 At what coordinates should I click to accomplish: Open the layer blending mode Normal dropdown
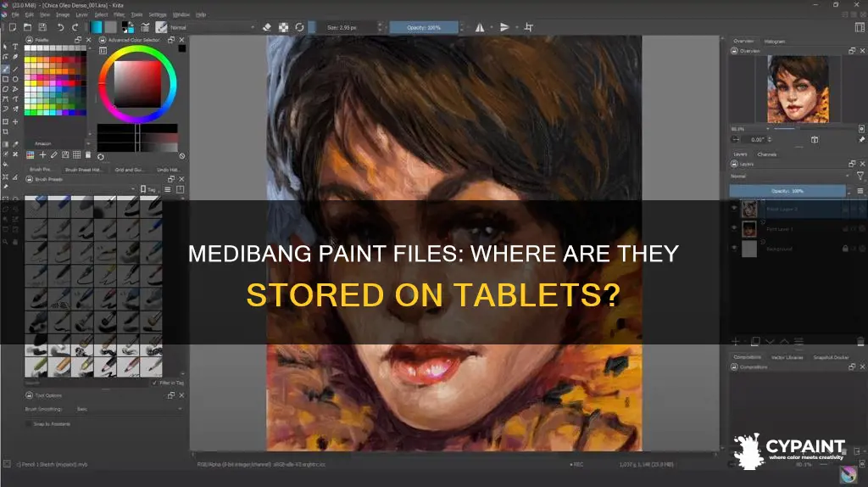tap(790, 176)
